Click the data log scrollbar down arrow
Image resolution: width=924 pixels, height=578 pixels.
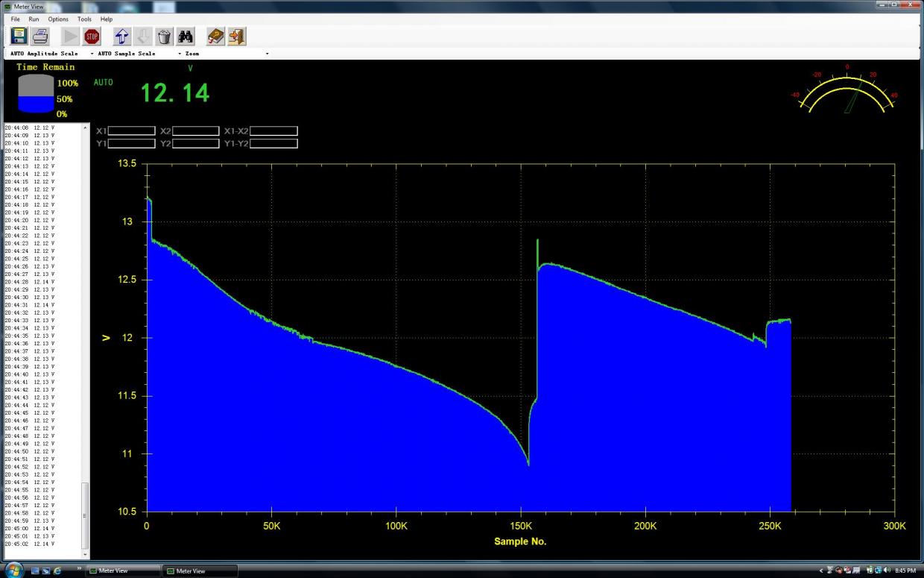[x=85, y=554]
